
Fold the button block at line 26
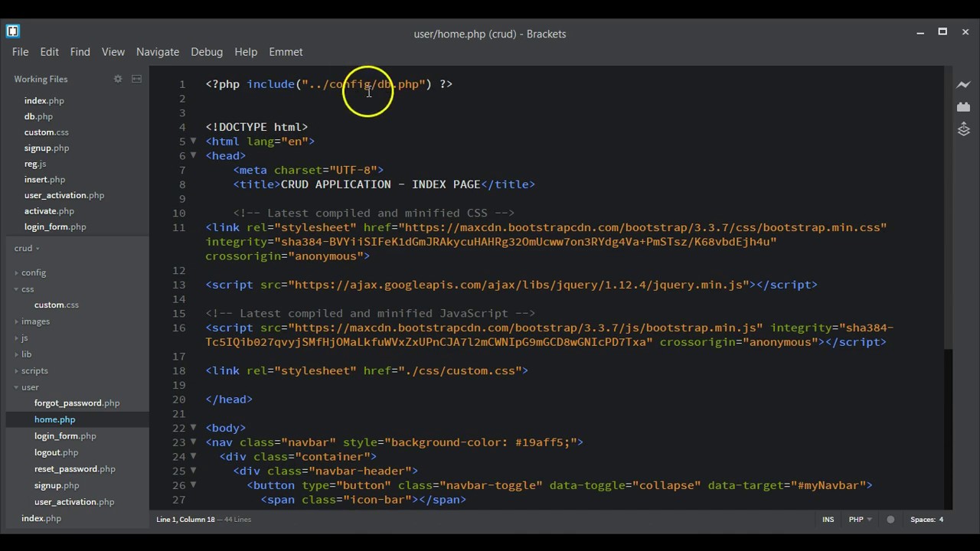point(193,485)
